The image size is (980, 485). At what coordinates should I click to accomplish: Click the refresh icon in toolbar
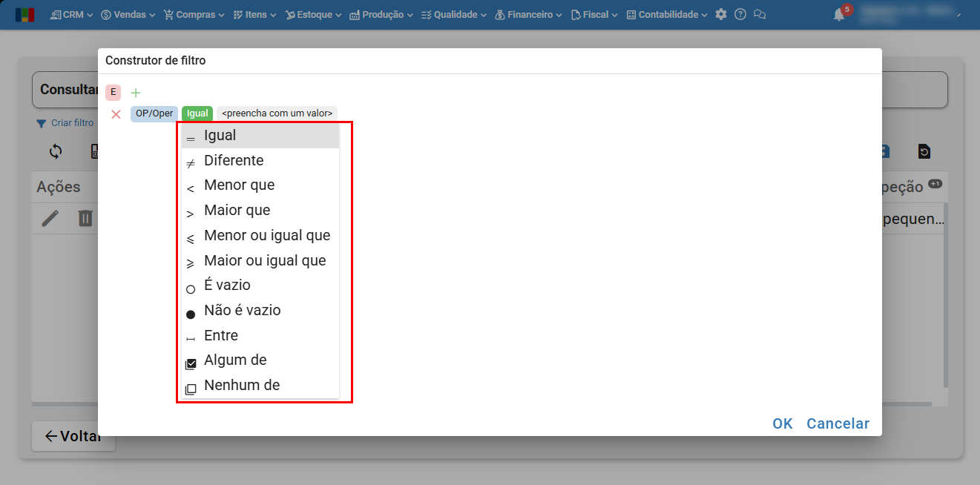tap(56, 151)
